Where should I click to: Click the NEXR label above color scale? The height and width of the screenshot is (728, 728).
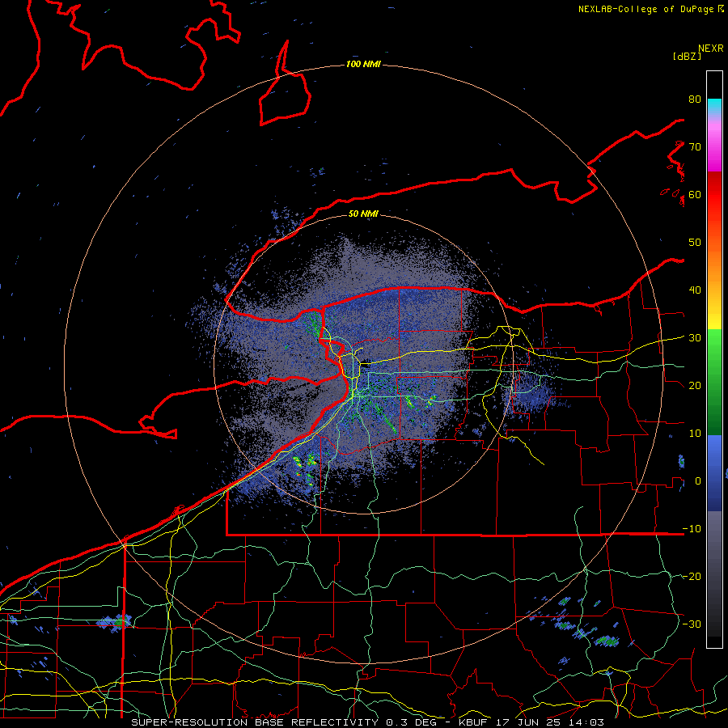[x=710, y=49]
